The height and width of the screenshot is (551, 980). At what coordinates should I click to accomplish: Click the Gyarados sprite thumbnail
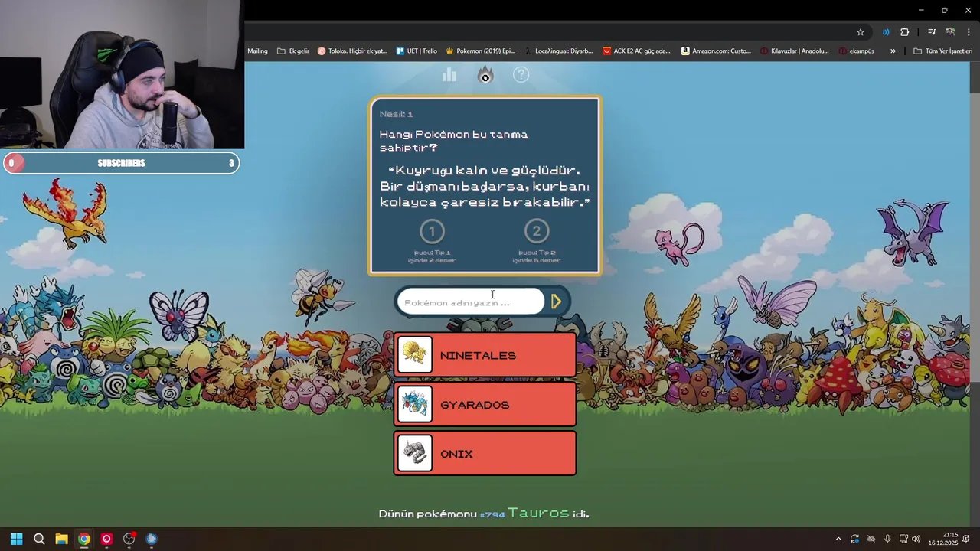(415, 404)
